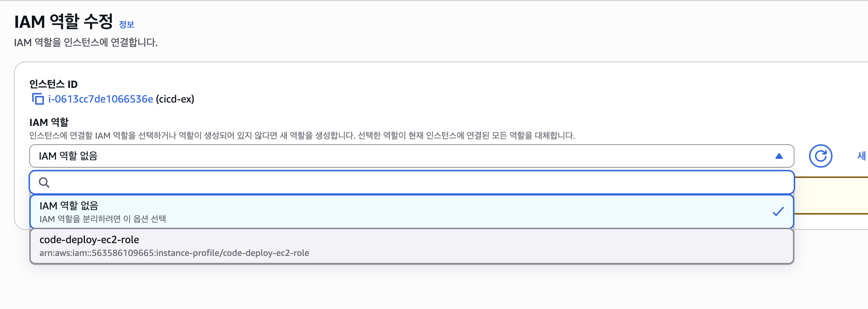Select code-deploy-ec2-role option
This screenshot has height=309, width=868.
[x=412, y=246]
